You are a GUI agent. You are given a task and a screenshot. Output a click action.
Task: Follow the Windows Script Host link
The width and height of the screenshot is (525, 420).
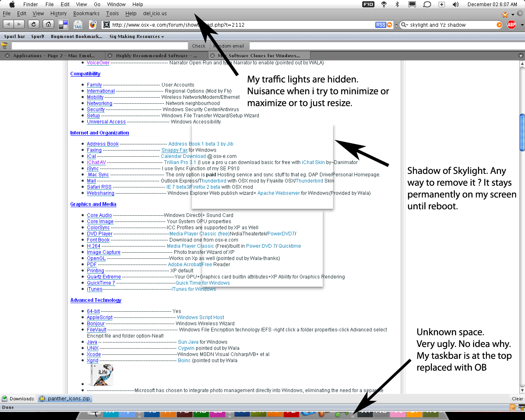tap(201, 317)
